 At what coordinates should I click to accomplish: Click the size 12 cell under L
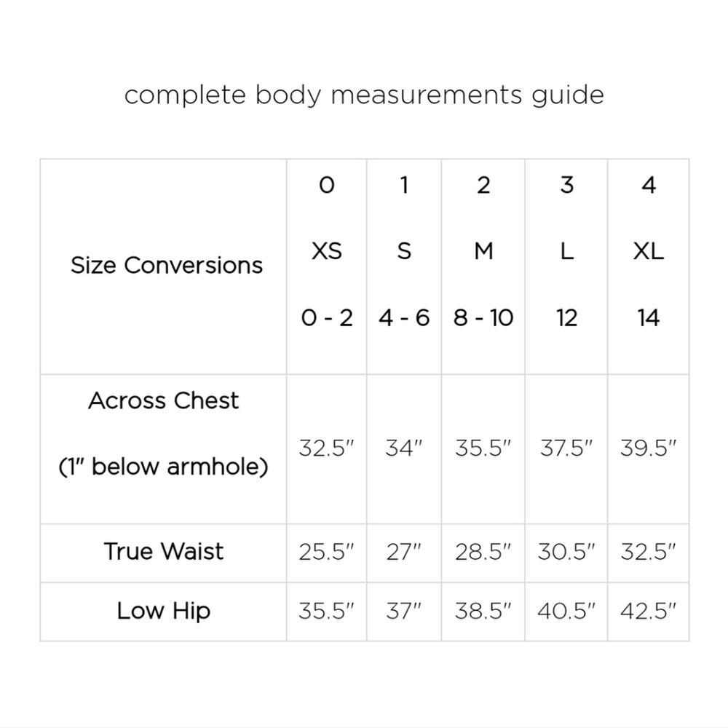(x=566, y=318)
